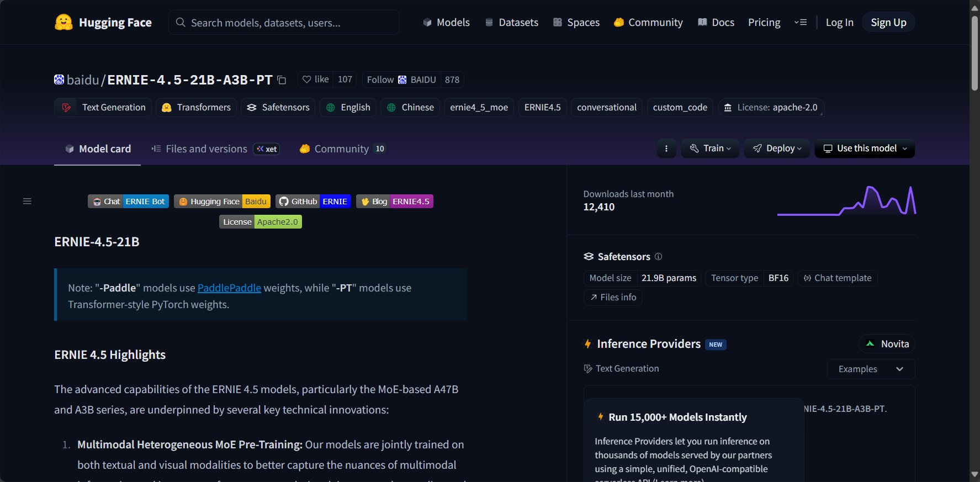Click the downloads trend chart
The width and height of the screenshot is (980, 482).
[x=846, y=200]
